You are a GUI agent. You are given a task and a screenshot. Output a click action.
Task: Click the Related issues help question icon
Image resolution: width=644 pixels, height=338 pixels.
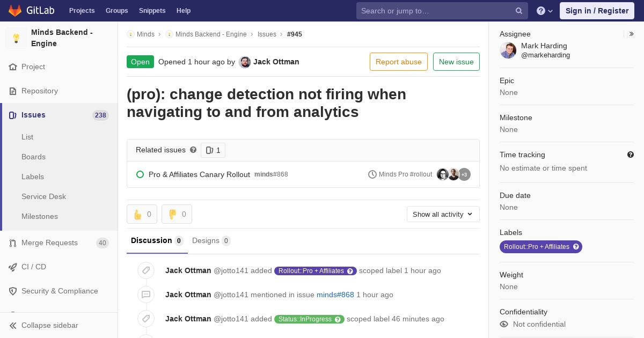click(x=193, y=150)
